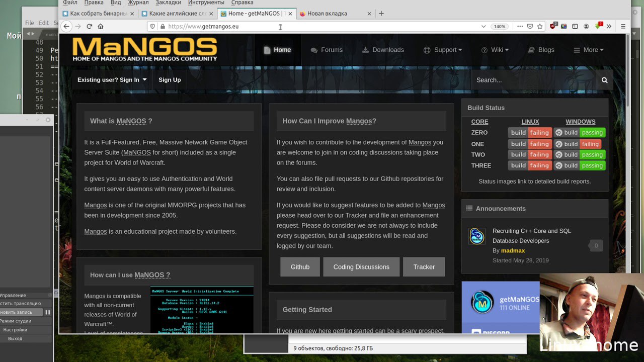Open the uBlock Origin extension icon
This screenshot has height=362, width=644.
(553, 26)
